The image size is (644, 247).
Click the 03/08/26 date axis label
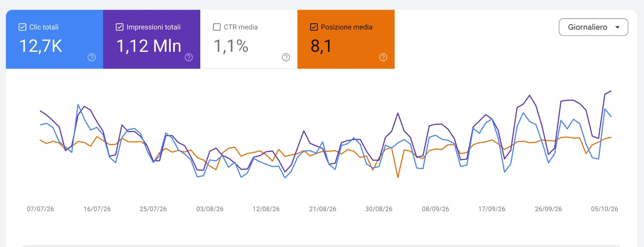click(x=210, y=209)
